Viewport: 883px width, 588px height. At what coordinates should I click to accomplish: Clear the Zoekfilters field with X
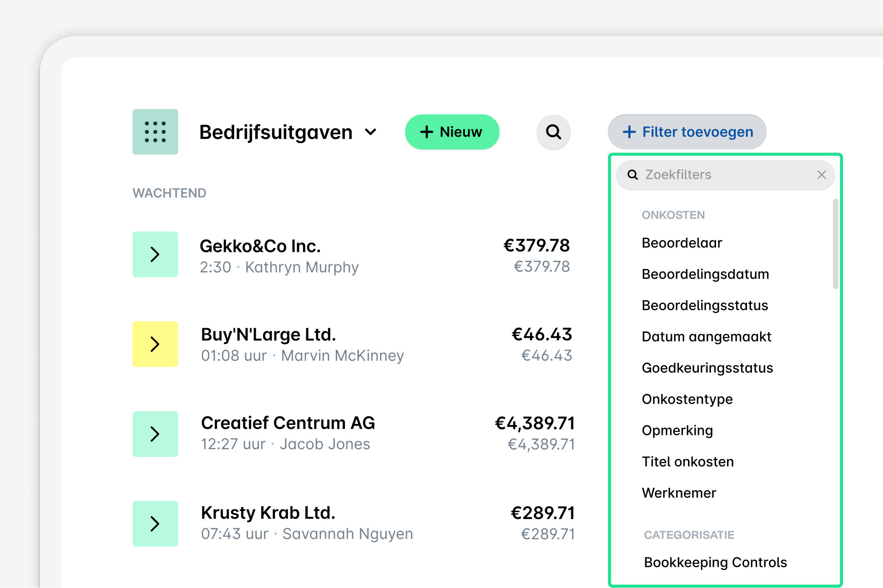[x=821, y=175]
